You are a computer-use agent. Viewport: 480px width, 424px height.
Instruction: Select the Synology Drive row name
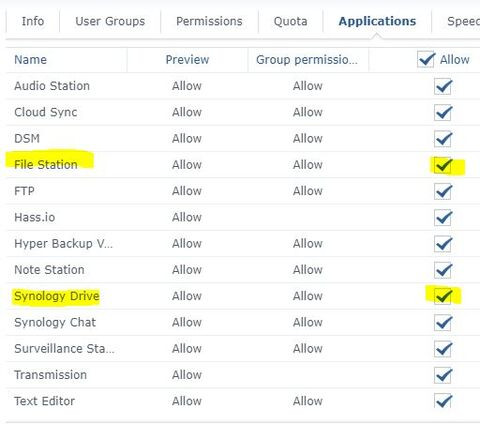click(x=57, y=296)
